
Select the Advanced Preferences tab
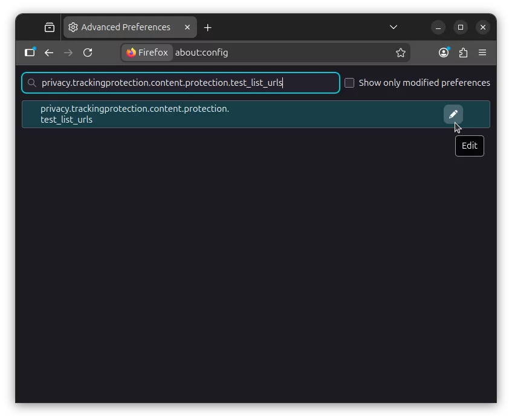(125, 27)
